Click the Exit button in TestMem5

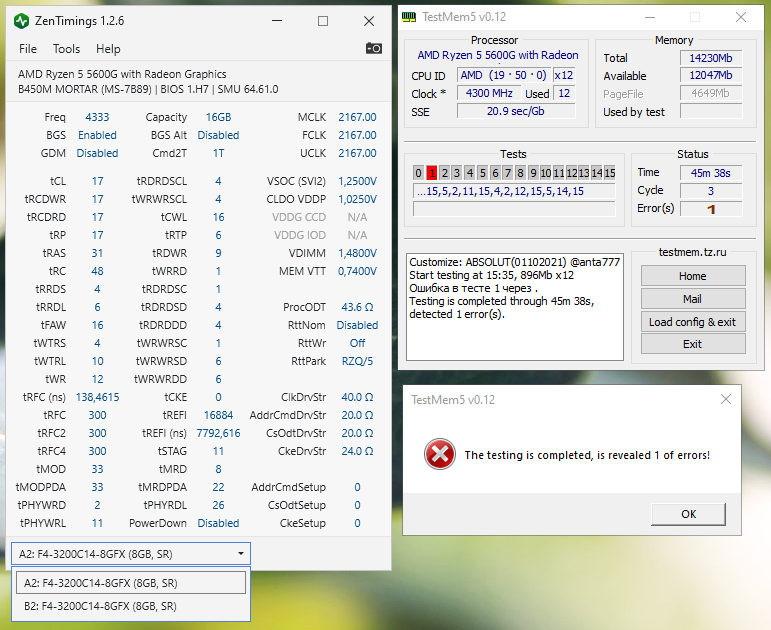click(x=693, y=344)
